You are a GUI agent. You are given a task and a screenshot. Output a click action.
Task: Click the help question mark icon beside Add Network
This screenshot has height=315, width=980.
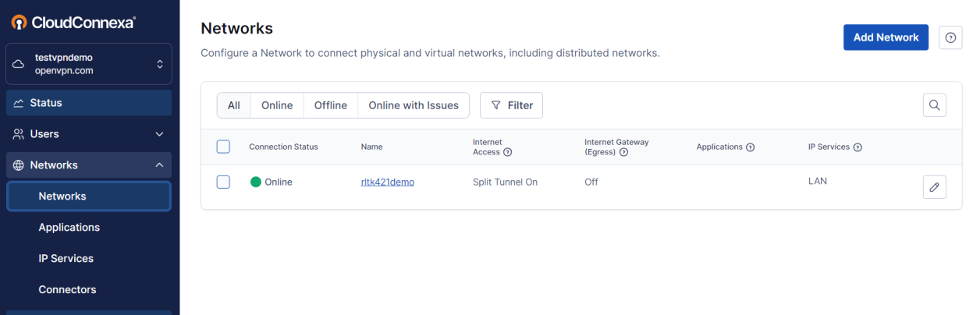tap(950, 37)
